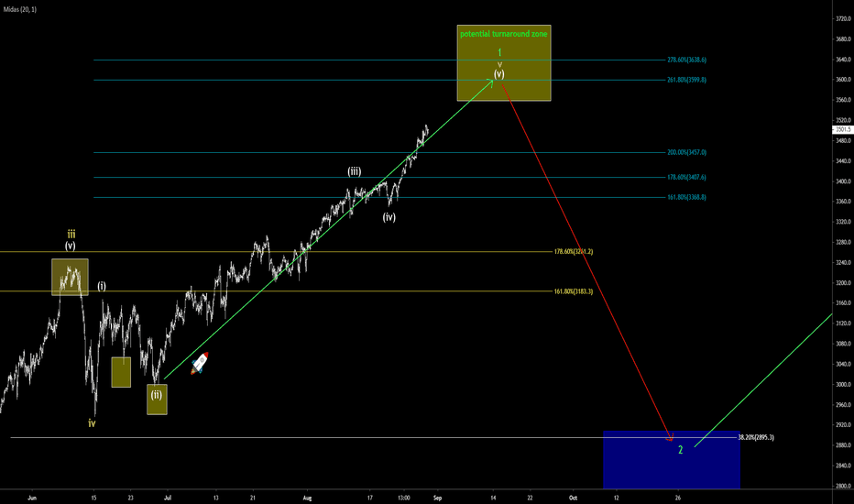
Task: Click 3440.0 on the price axis
Action: tap(843, 161)
